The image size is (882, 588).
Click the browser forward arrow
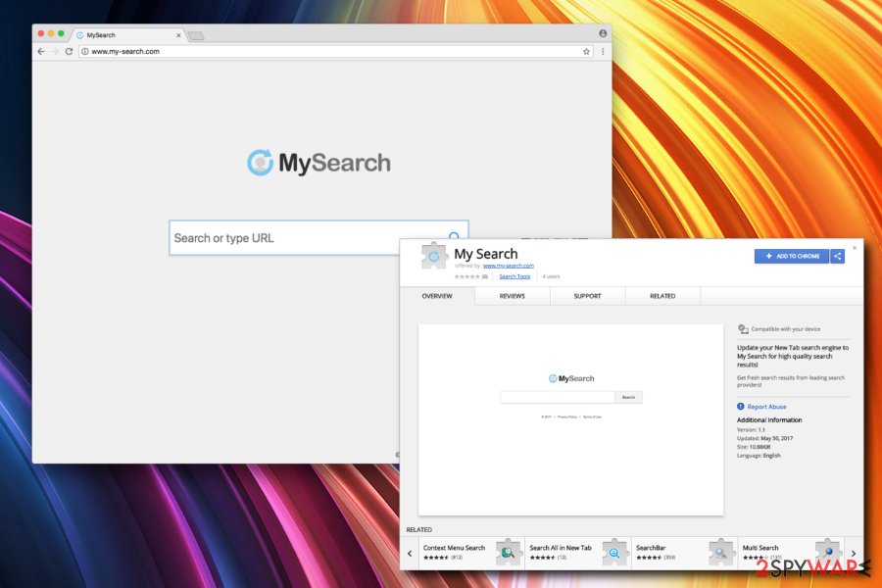(55, 51)
